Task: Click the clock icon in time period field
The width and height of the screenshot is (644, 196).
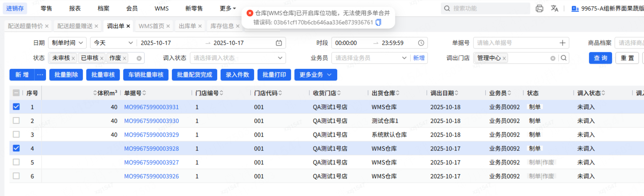Action: tap(421, 43)
